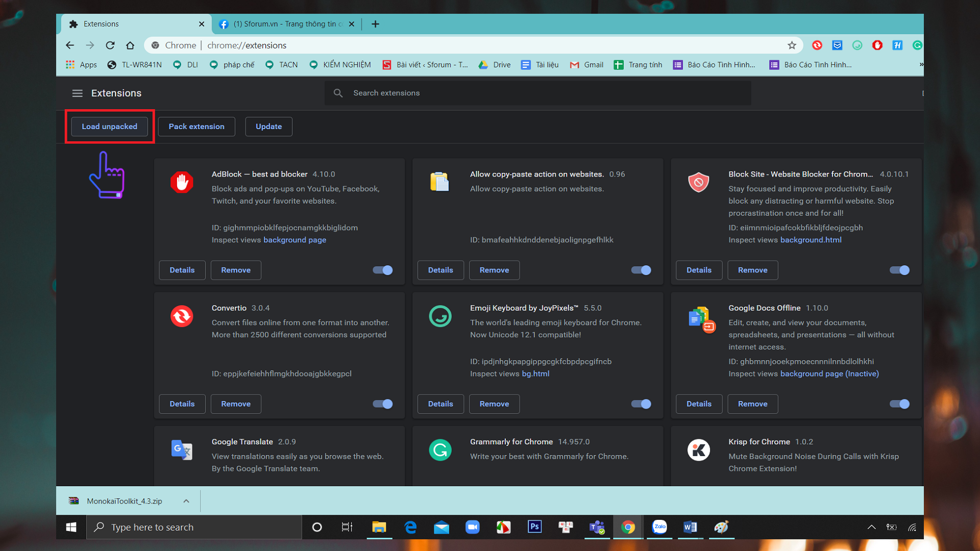Open Details for AdBlock
980x551 pixels.
click(x=182, y=270)
